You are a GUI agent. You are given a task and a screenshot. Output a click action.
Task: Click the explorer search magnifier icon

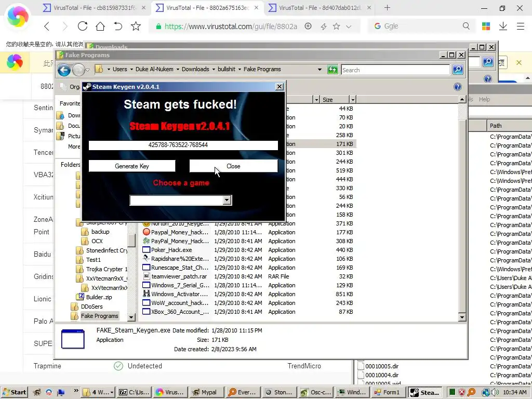tap(458, 70)
